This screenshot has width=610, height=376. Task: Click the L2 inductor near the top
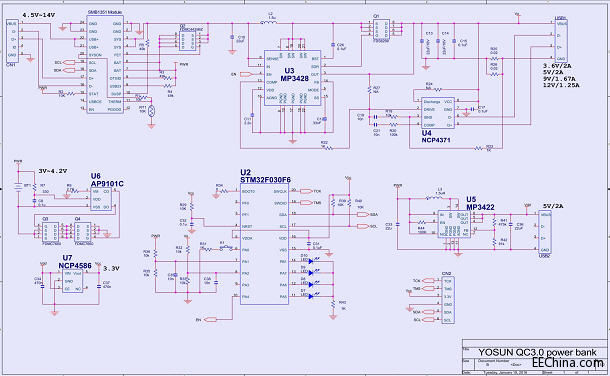coord(268,23)
